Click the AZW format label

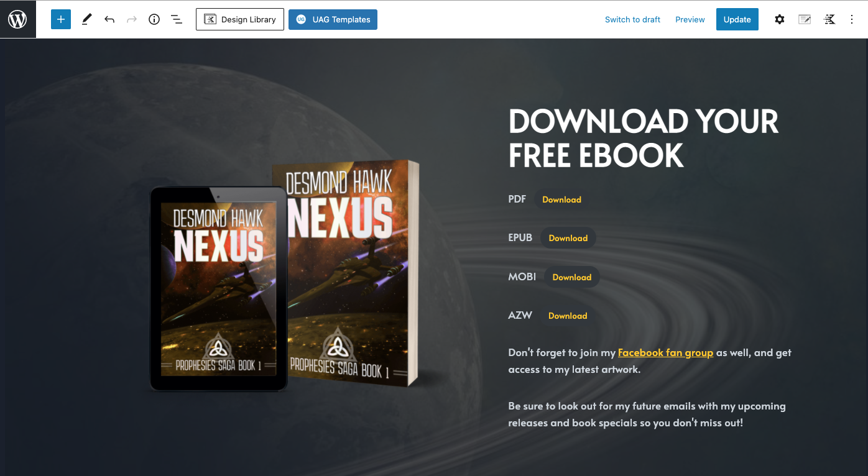click(520, 315)
